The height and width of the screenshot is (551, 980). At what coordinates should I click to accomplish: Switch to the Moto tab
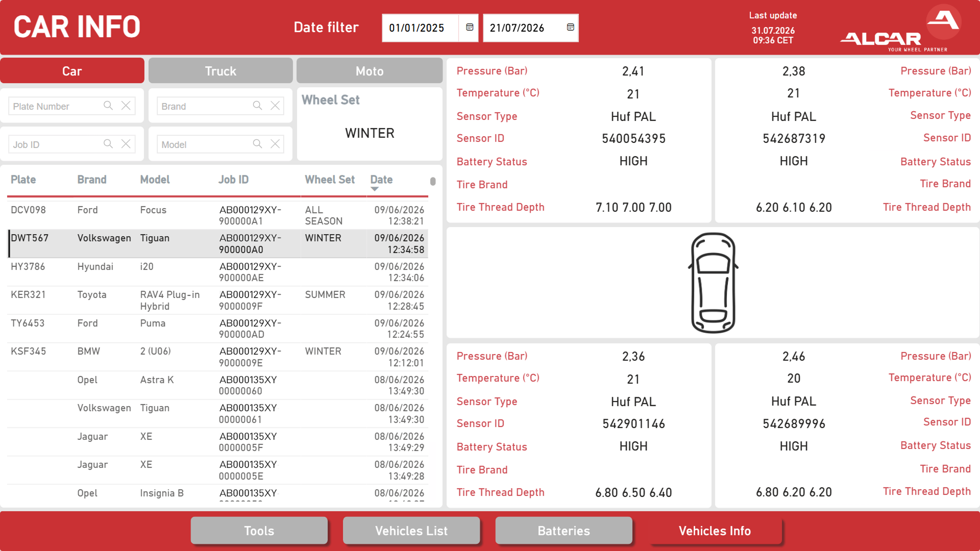(369, 71)
